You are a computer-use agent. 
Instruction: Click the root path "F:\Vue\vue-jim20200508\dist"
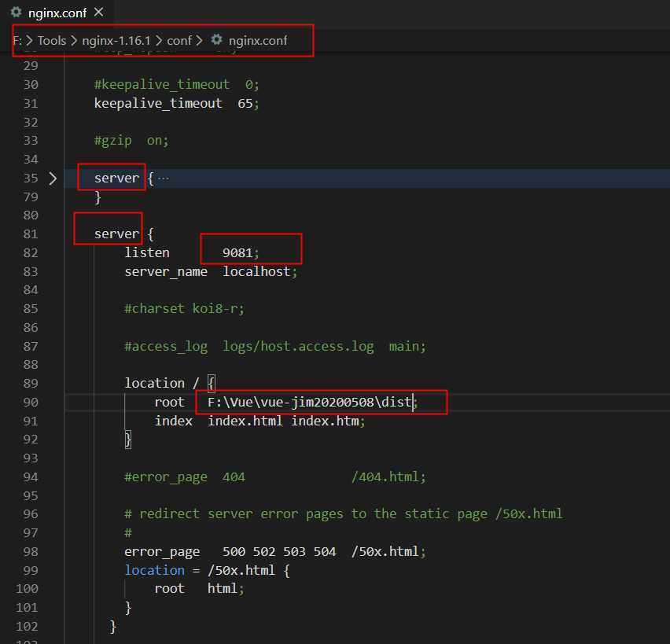[309, 402]
